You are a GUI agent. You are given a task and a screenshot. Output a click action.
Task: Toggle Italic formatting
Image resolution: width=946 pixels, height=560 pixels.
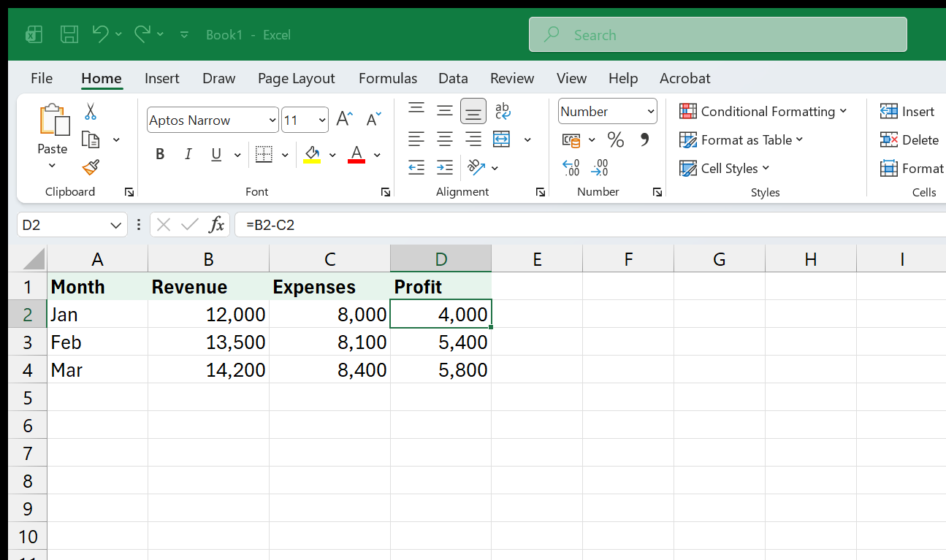188,154
